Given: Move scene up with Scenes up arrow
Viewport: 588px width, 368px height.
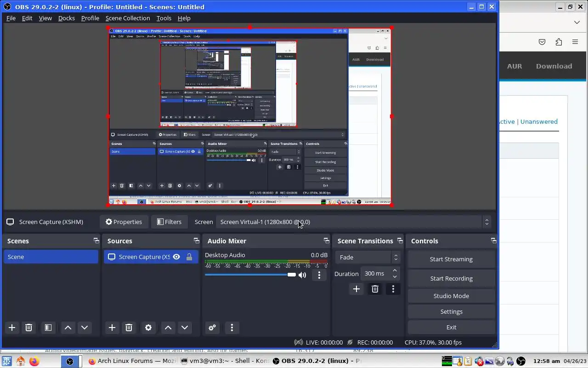Looking at the screenshot, I should (68, 328).
